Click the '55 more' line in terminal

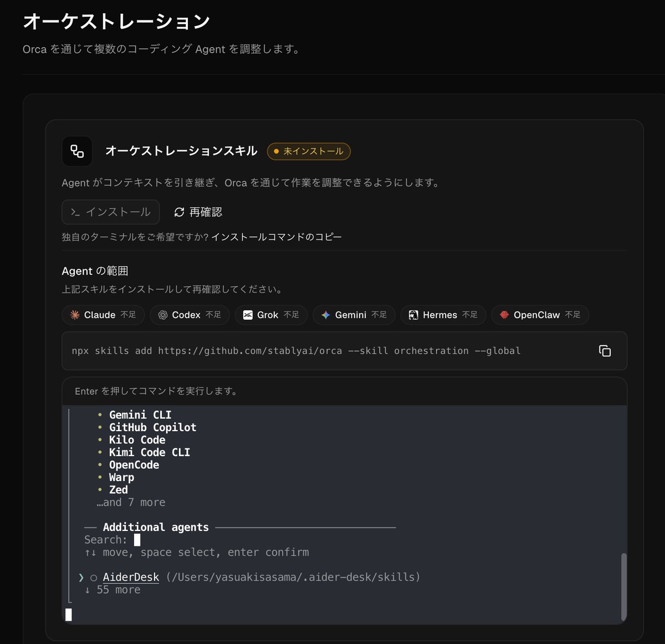pos(112,590)
